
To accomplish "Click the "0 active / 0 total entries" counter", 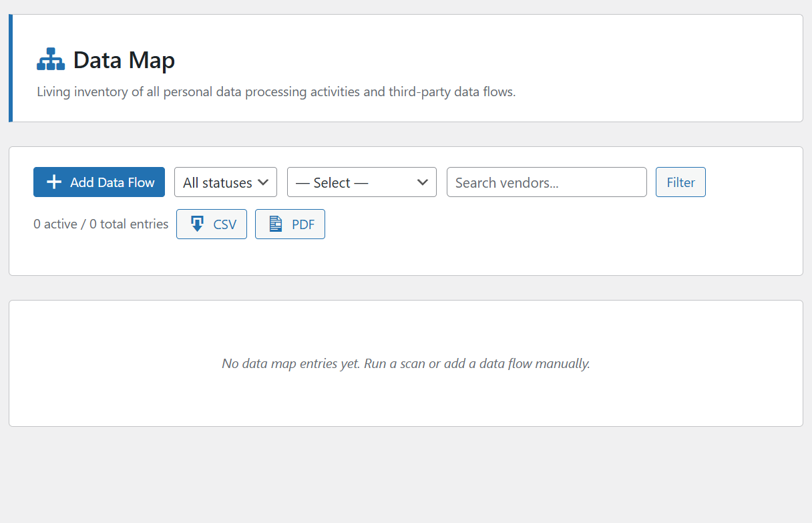I will 101,224.
